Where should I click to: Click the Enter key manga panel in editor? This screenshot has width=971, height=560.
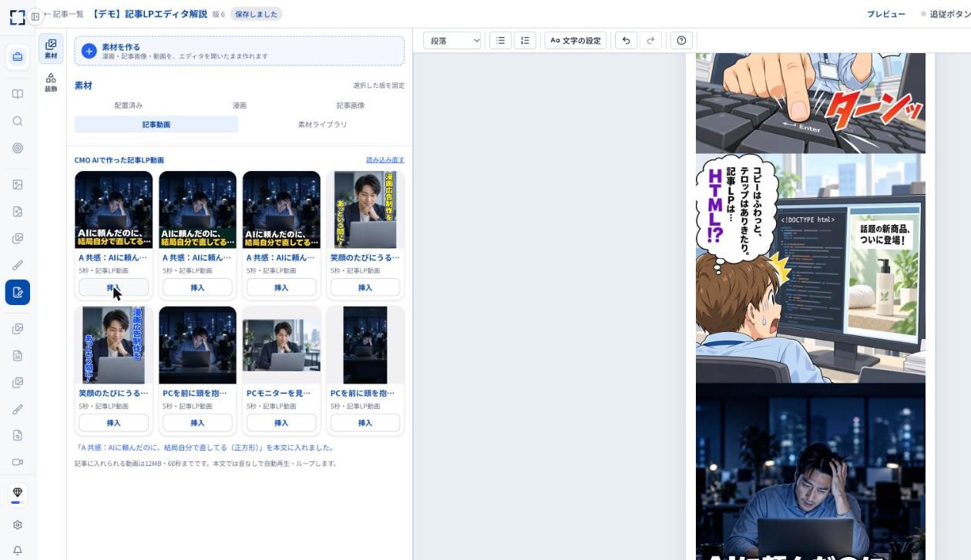[811, 102]
